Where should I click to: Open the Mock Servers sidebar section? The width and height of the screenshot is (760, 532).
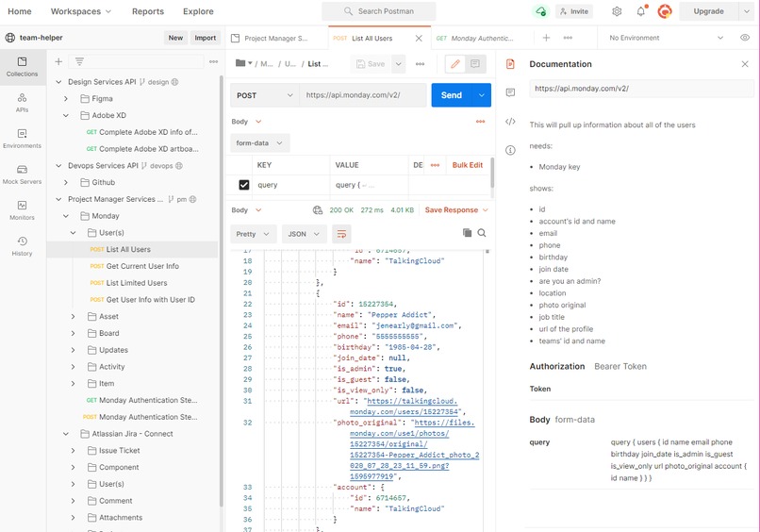(23, 175)
